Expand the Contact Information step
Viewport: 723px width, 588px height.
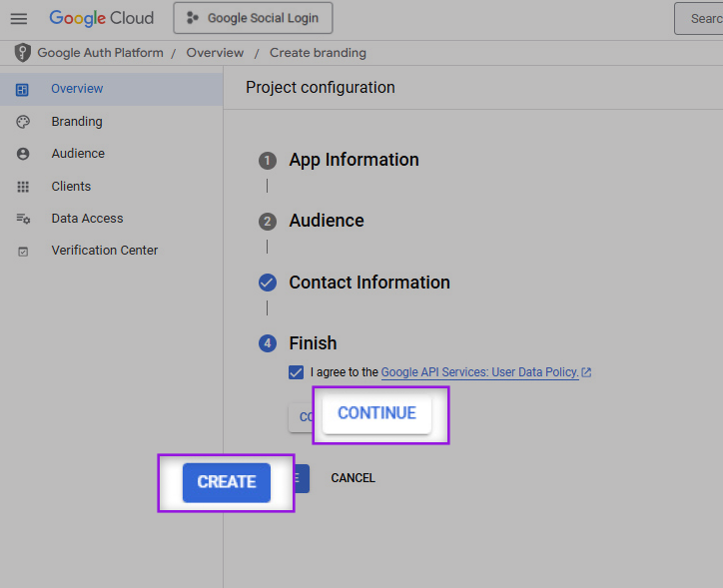tap(368, 283)
